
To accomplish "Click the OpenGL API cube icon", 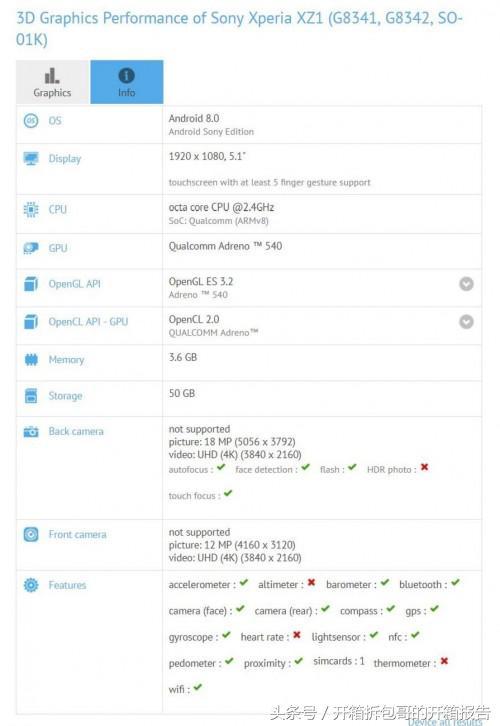I will click(x=31, y=284).
